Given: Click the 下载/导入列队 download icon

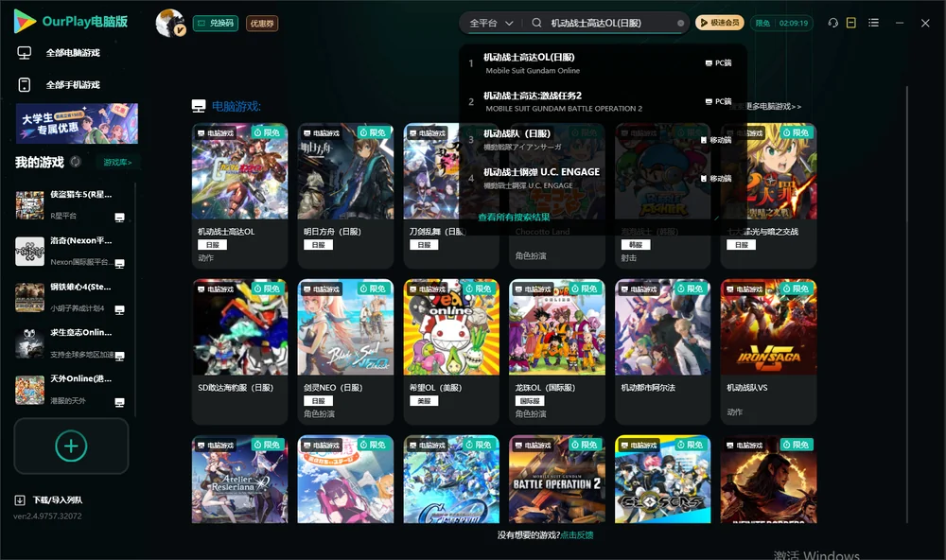Looking at the screenshot, I should (20, 499).
